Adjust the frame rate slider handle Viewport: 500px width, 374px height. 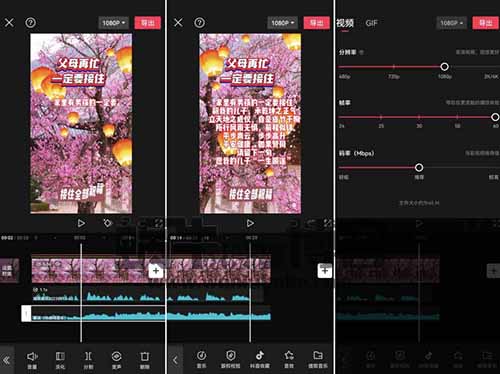[x=495, y=117]
